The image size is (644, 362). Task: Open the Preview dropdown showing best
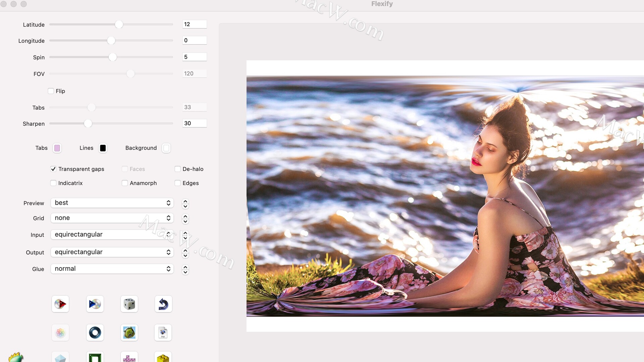(x=112, y=203)
